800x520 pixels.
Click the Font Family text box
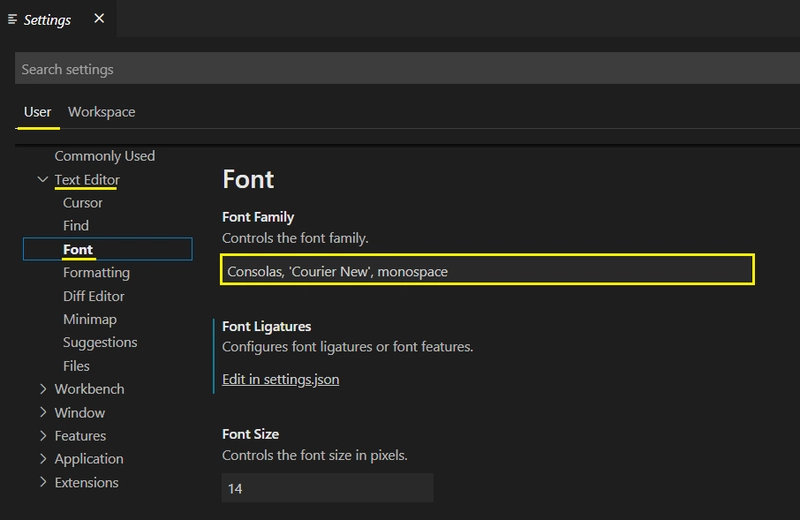[486, 270]
